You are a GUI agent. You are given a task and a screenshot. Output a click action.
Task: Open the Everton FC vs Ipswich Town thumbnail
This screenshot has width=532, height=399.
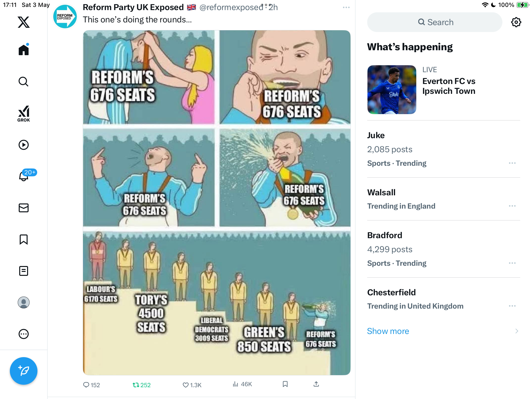[392, 90]
